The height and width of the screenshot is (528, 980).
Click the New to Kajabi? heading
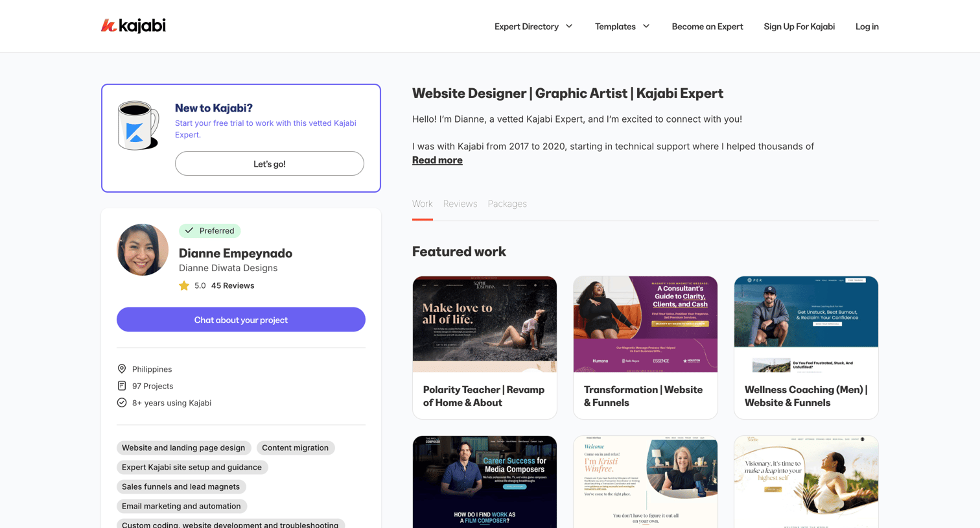coord(214,108)
